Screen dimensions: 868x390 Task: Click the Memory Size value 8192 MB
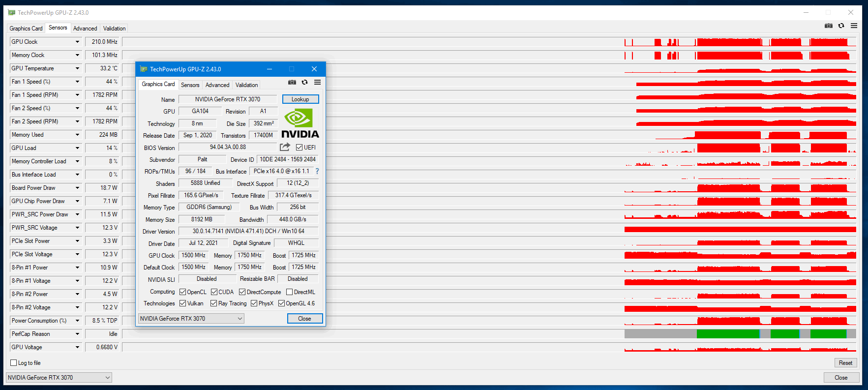point(202,219)
